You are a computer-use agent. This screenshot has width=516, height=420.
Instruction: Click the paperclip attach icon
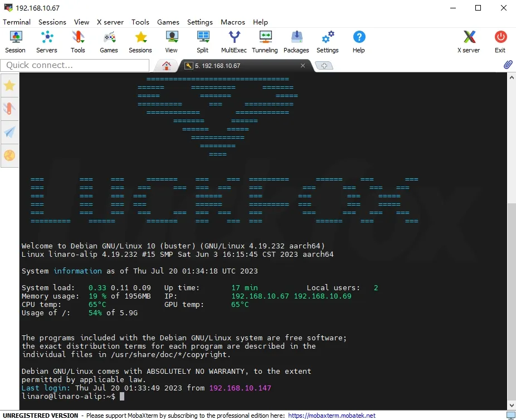[508, 65]
